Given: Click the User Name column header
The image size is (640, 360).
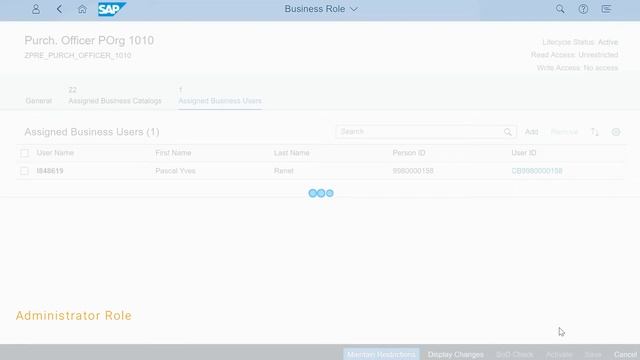Looking at the screenshot, I should pos(55,153).
